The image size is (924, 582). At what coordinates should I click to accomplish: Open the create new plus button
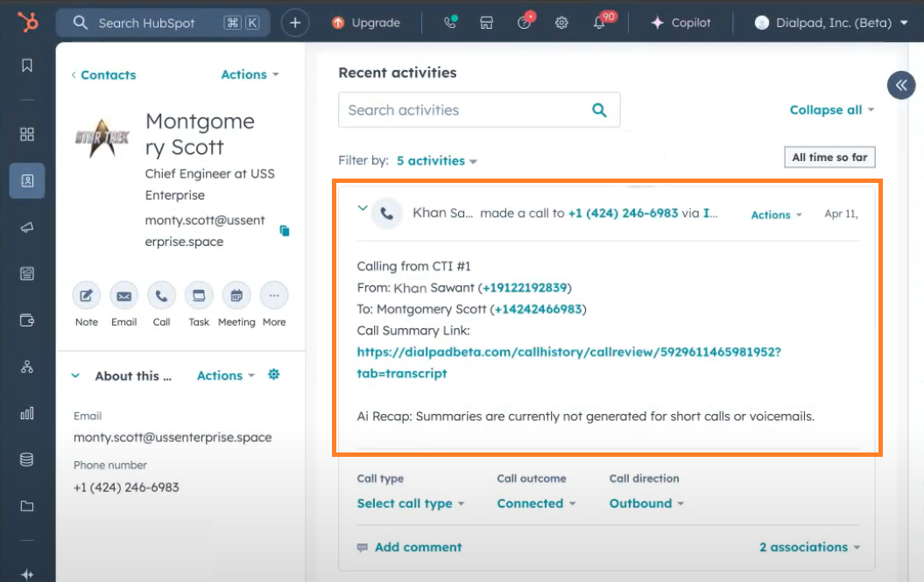pyautogui.click(x=295, y=23)
